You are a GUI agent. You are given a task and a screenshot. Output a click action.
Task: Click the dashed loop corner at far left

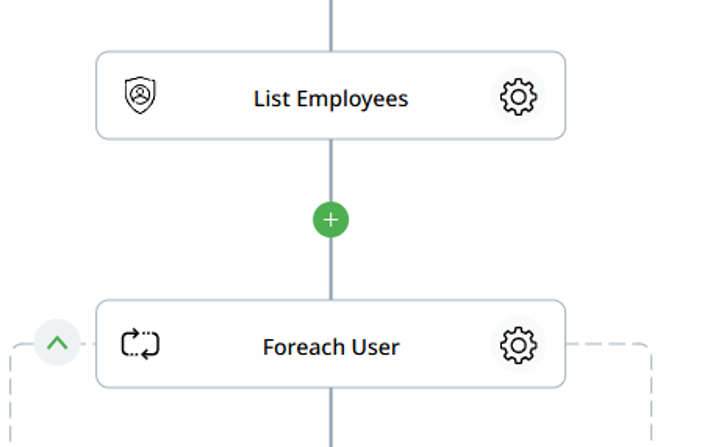pos(13,349)
